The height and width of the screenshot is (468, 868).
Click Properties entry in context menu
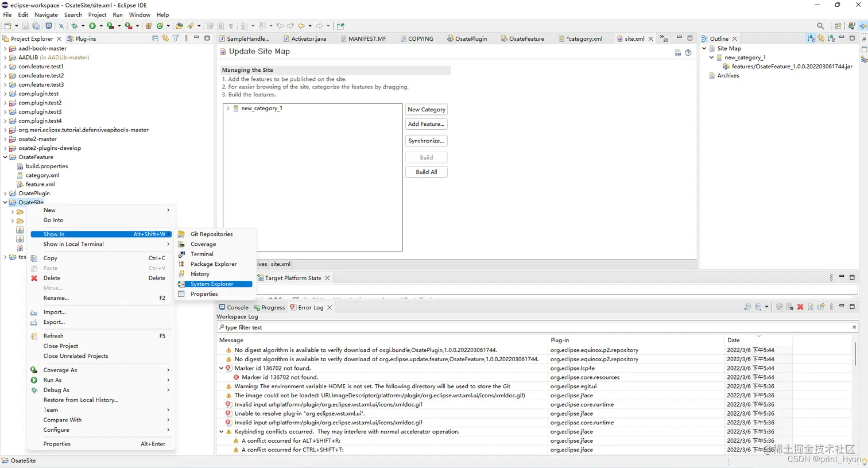[101, 444]
